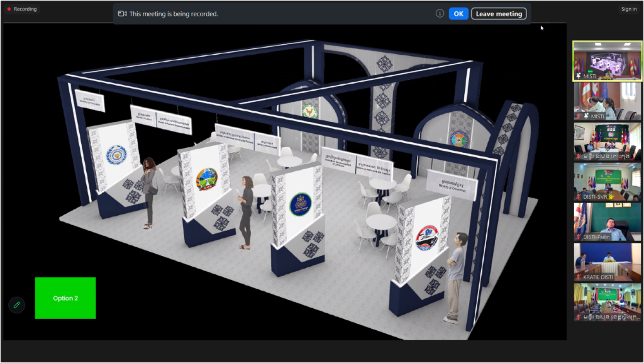
Task: Select the DISTI-SVR participant video
Action: point(607,181)
